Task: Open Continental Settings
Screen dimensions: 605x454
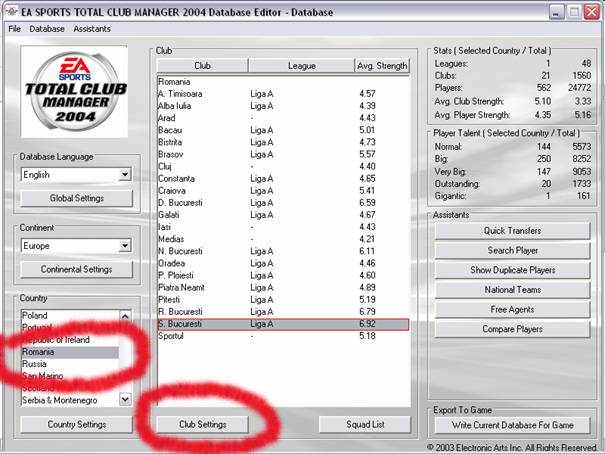Action: tap(77, 269)
